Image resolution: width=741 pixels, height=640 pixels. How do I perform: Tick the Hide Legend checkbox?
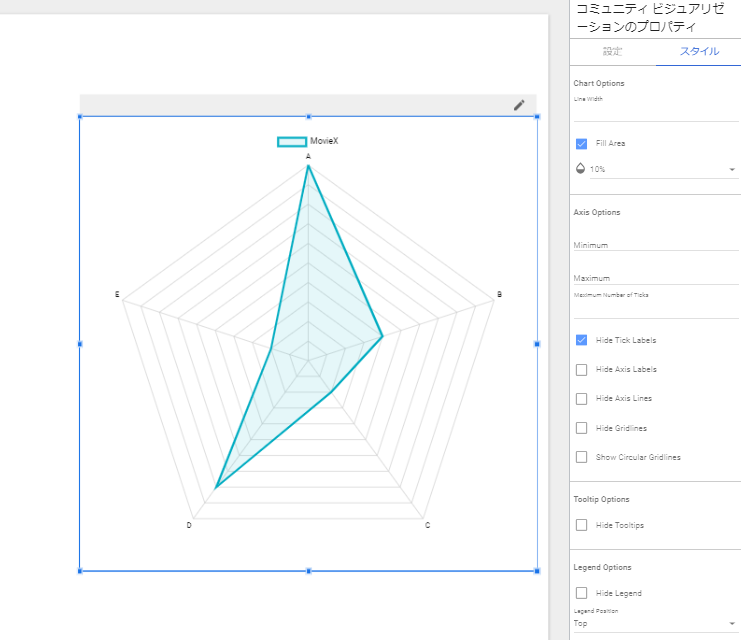click(x=582, y=593)
